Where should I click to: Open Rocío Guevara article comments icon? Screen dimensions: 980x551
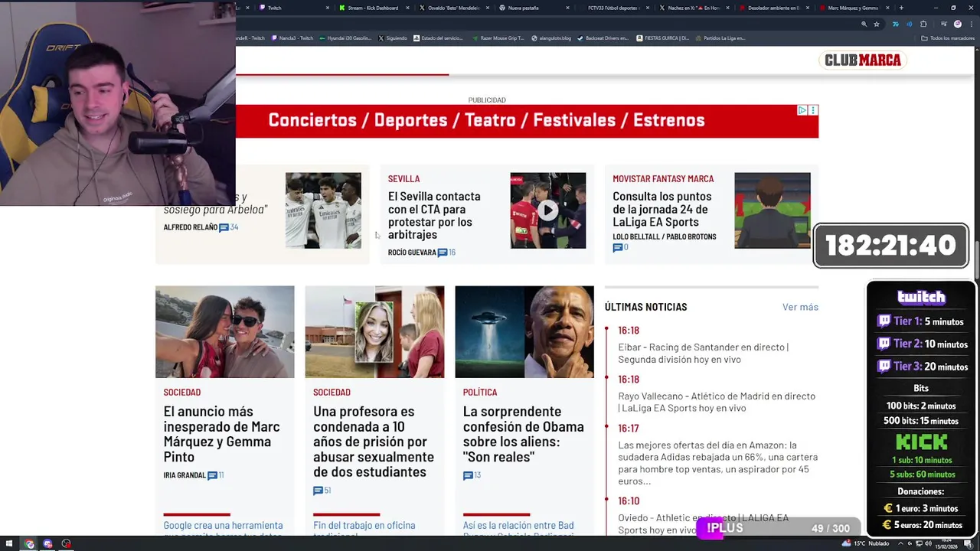[443, 253]
